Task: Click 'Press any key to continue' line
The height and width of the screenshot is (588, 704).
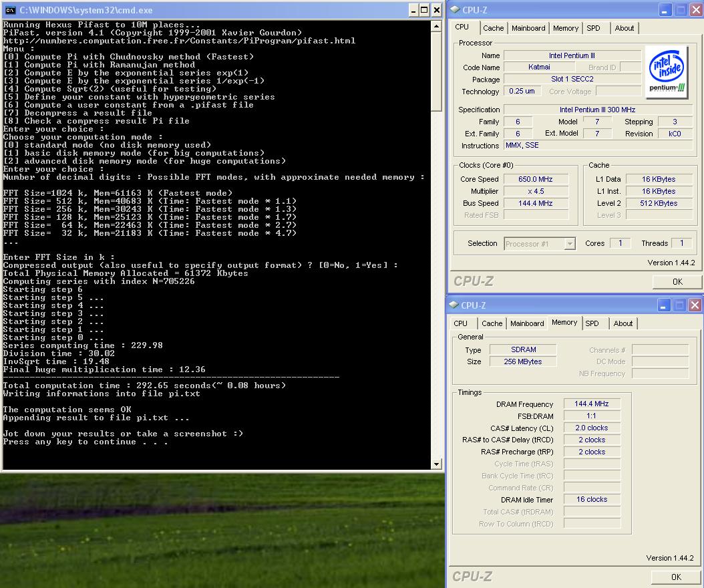Action: 85,442
